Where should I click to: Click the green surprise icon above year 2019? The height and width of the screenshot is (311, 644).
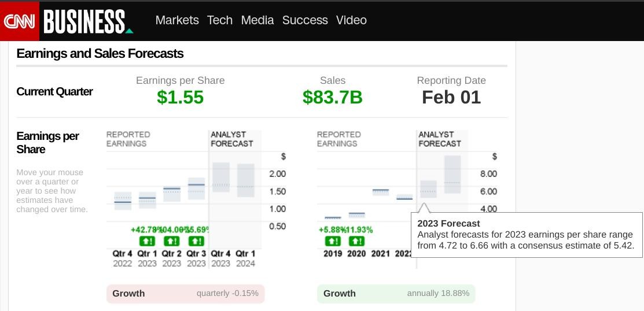click(x=333, y=241)
